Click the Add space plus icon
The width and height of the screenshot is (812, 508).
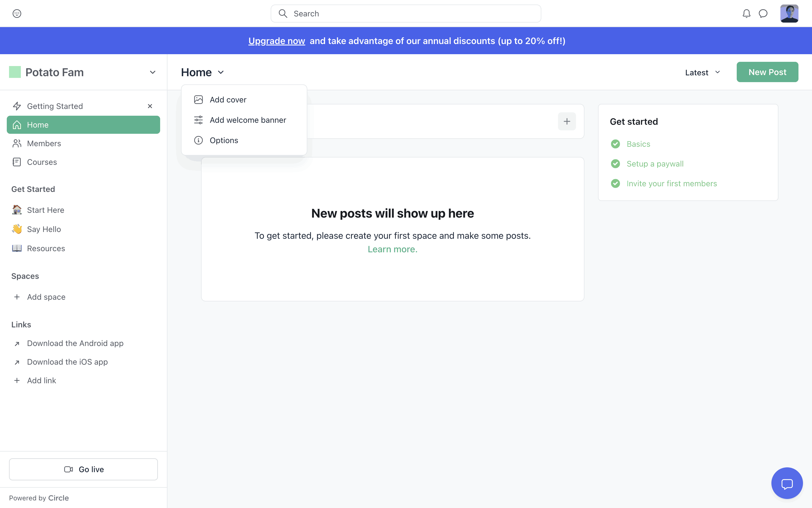pyautogui.click(x=17, y=297)
